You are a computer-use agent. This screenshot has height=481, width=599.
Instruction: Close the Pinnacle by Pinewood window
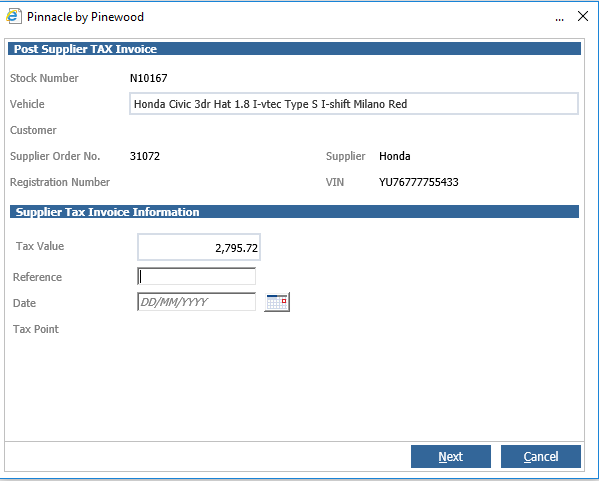pos(583,16)
